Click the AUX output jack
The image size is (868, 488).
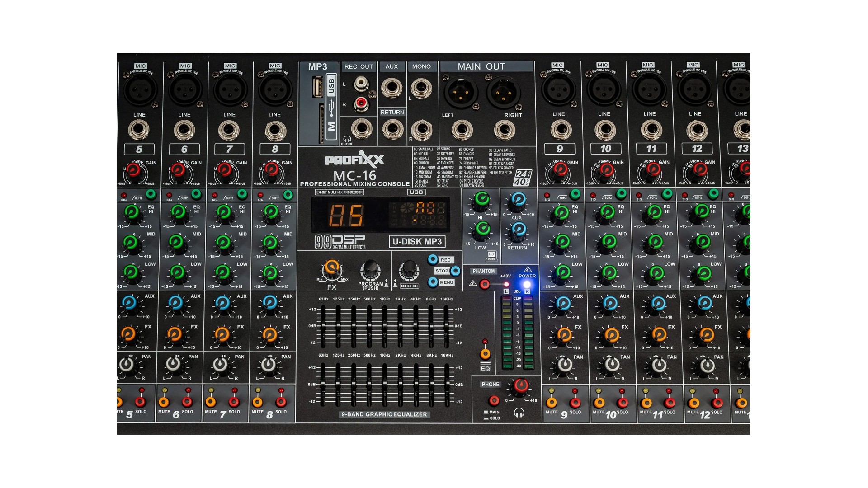click(x=392, y=88)
